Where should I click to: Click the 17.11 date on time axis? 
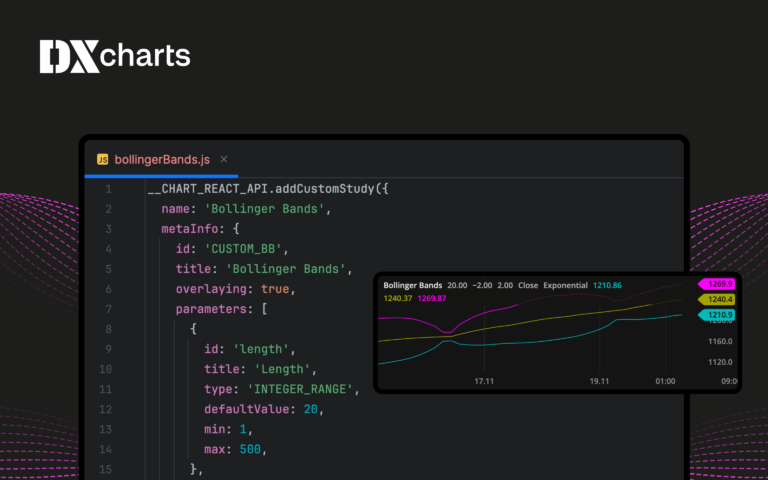pyautogui.click(x=484, y=381)
